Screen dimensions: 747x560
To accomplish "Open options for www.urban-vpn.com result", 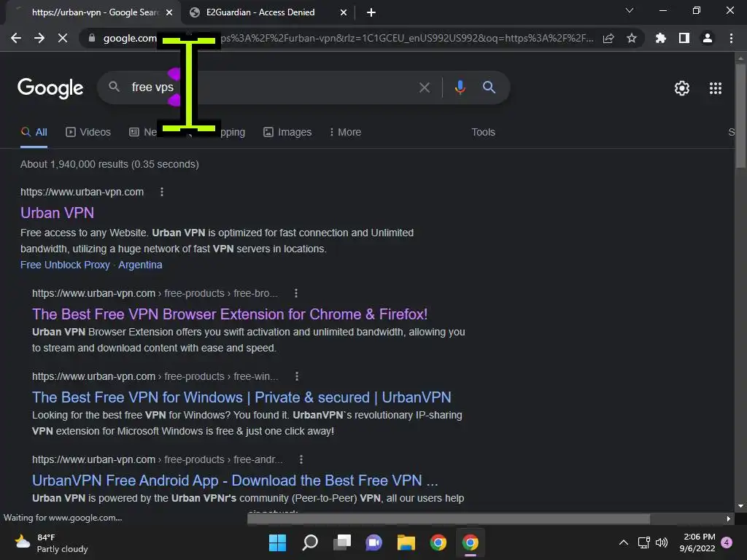I will (162, 192).
